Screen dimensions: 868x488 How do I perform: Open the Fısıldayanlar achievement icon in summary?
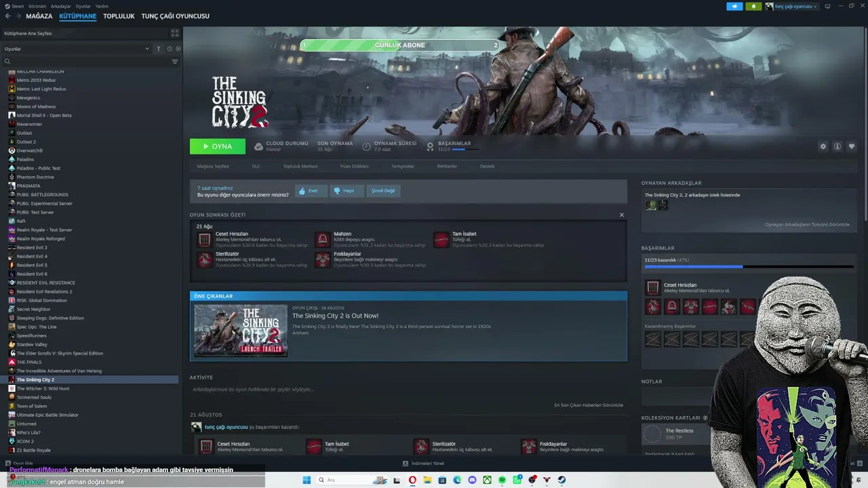[323, 260]
